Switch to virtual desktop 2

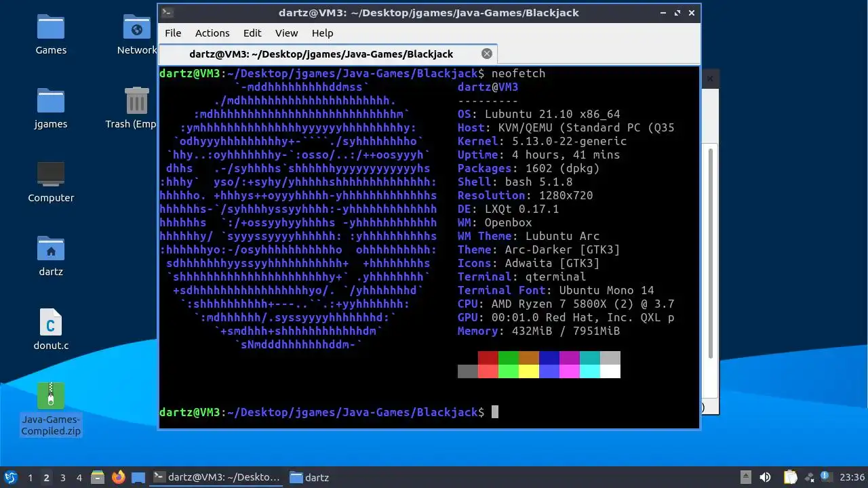click(46, 477)
